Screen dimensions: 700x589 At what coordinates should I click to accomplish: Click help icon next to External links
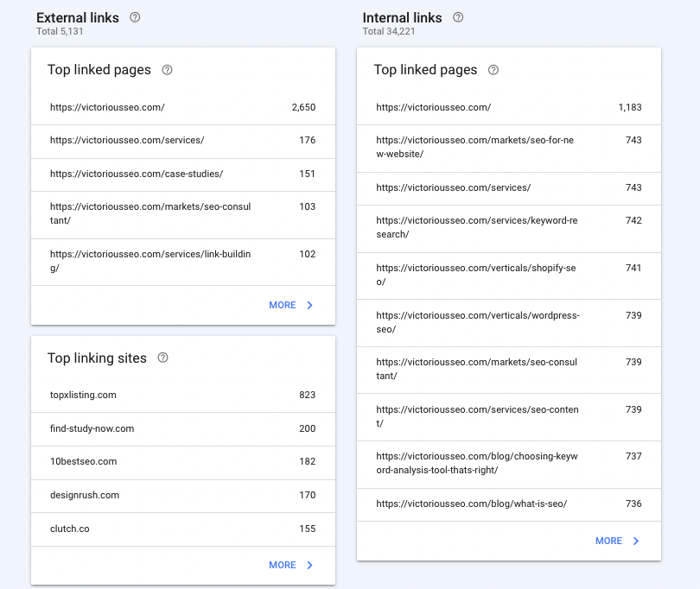click(x=135, y=17)
